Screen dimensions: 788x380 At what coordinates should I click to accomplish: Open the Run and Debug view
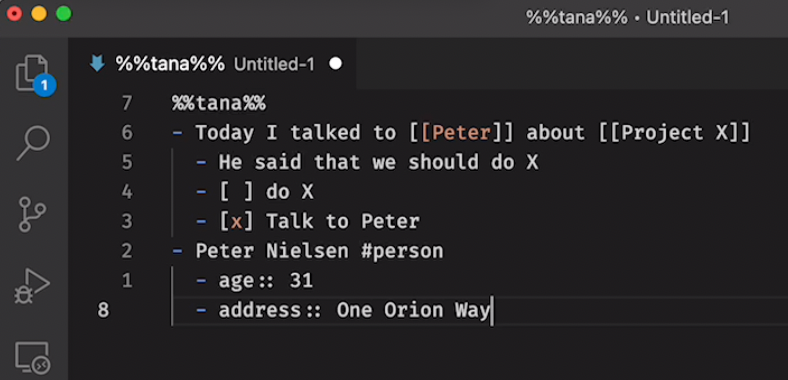coord(32,286)
